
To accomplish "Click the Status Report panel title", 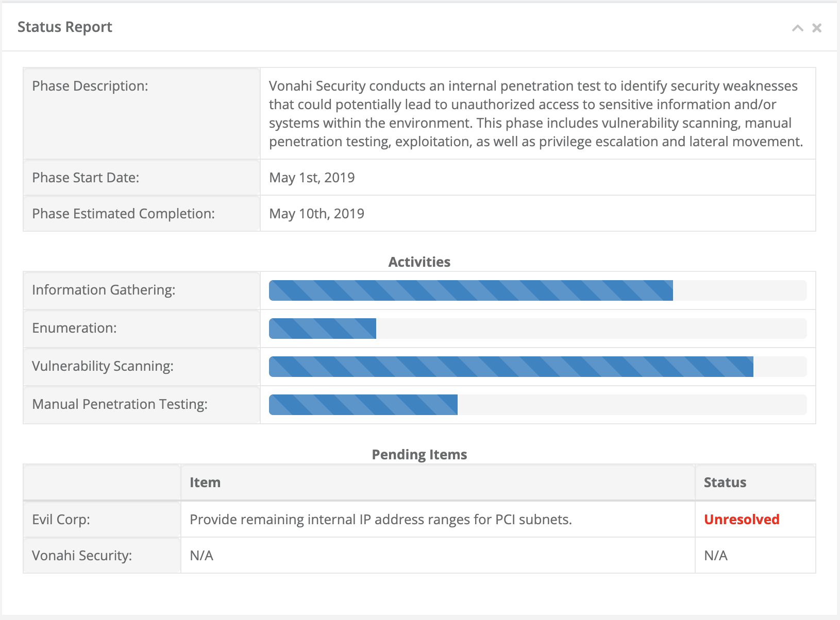I will click(x=65, y=27).
